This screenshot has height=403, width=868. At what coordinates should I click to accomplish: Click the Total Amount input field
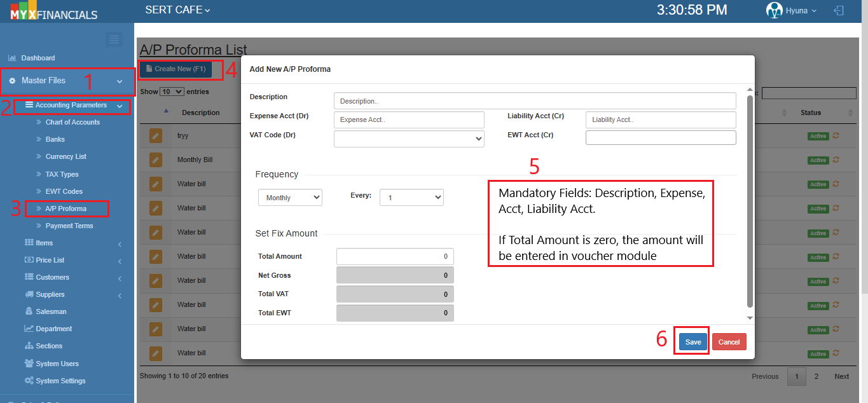[x=394, y=257]
